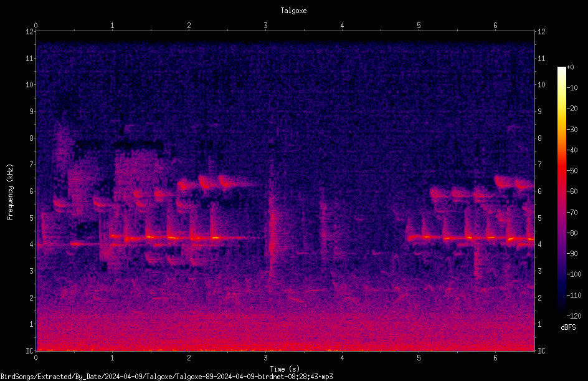Click the -120 label on color scale
Viewport: 588px width, 381px height.
click(574, 316)
